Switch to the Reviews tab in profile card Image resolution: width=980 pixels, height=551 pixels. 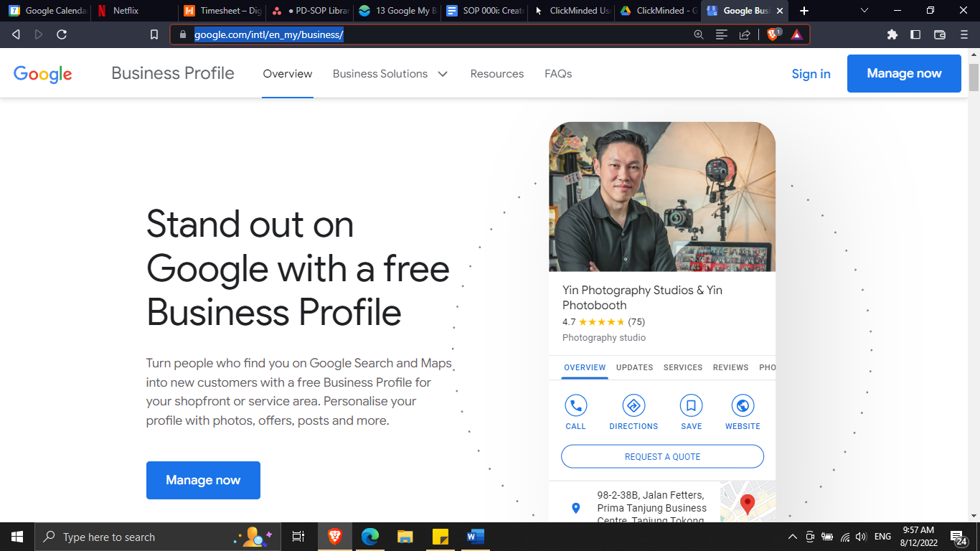pos(730,367)
